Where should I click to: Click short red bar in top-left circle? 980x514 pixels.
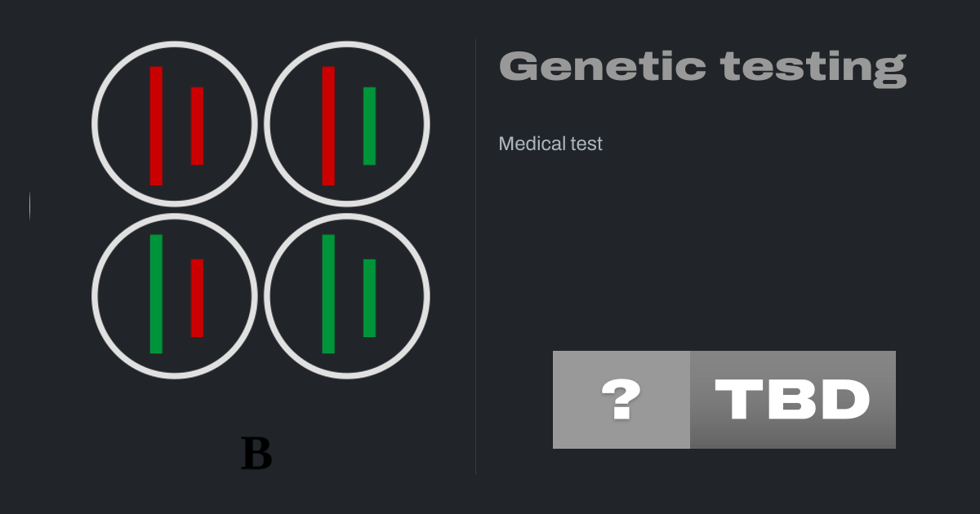point(197,126)
